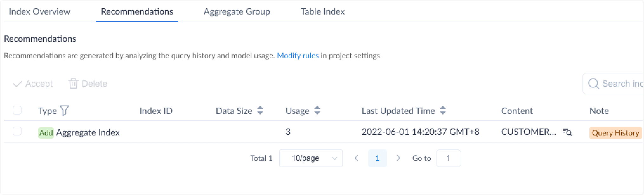Open the Aggregate Group tab
Image resolution: width=644 pixels, height=195 pixels.
click(237, 12)
